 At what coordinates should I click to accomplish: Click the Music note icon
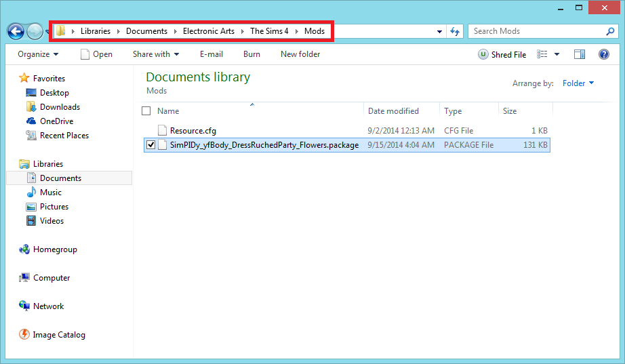(x=31, y=192)
